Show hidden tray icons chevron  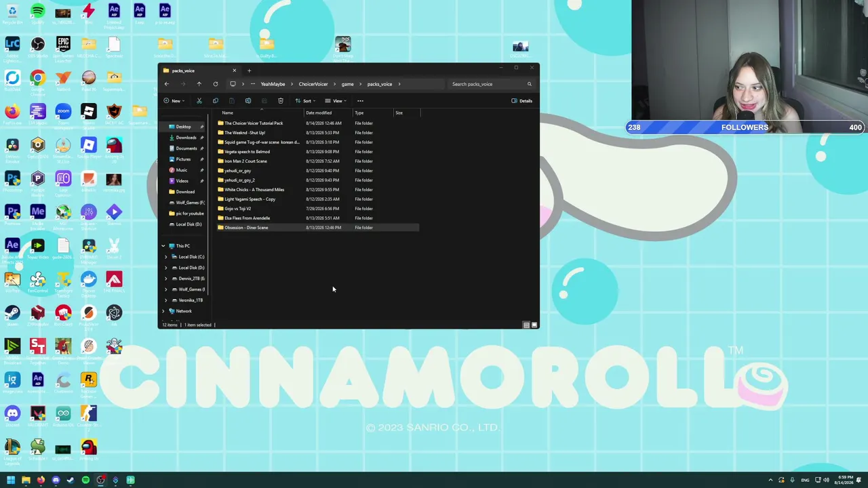pos(770,481)
